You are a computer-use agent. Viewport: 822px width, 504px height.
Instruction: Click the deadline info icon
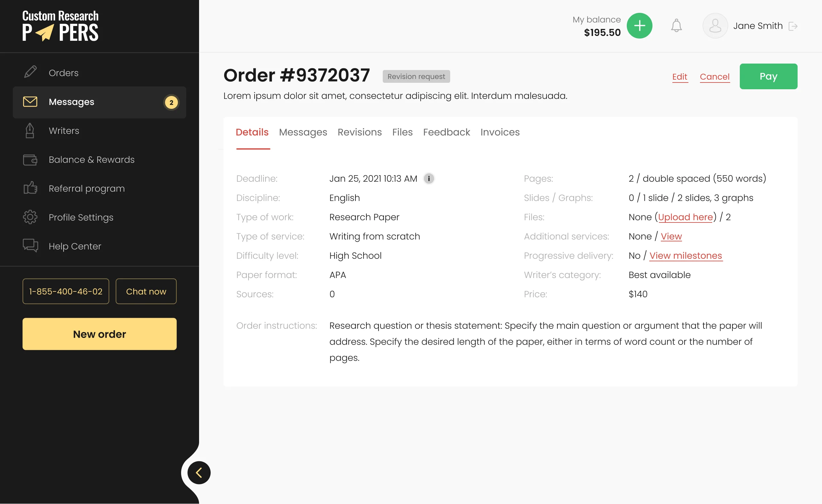pos(429,178)
